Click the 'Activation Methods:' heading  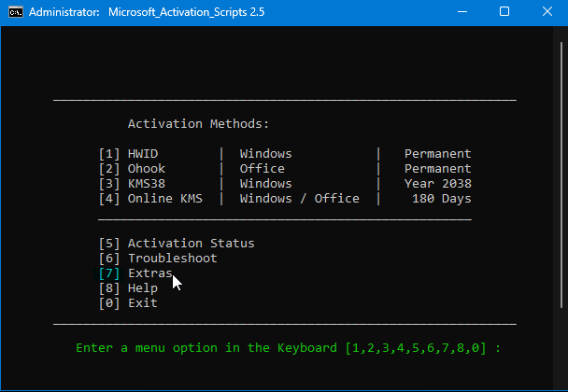pyautogui.click(x=198, y=124)
